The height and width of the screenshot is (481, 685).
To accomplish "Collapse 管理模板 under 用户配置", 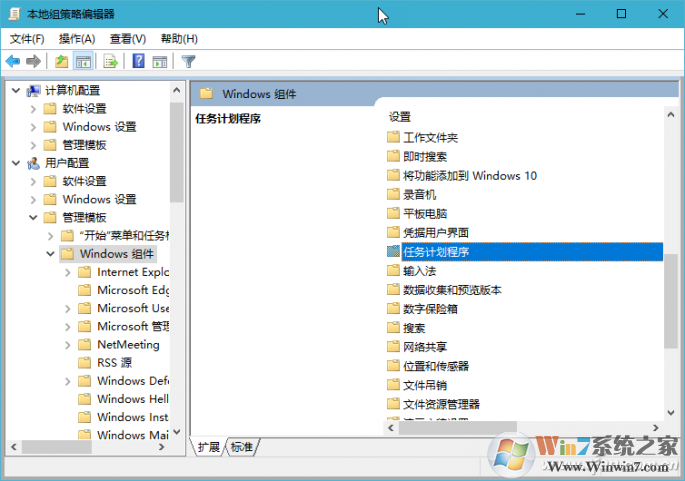I will tap(33, 217).
